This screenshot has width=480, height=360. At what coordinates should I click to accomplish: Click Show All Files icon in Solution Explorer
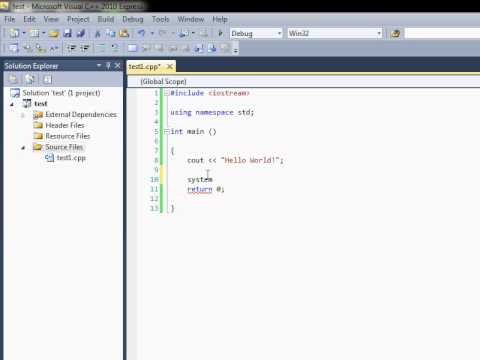(x=30, y=79)
